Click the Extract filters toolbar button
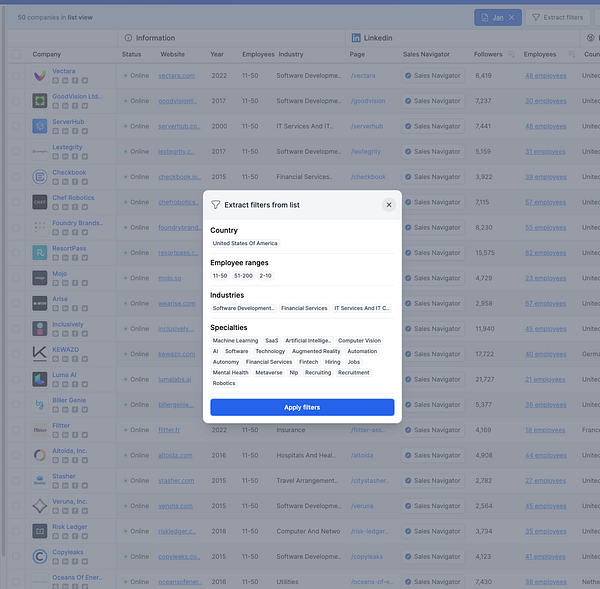The image size is (600, 589). click(x=558, y=18)
